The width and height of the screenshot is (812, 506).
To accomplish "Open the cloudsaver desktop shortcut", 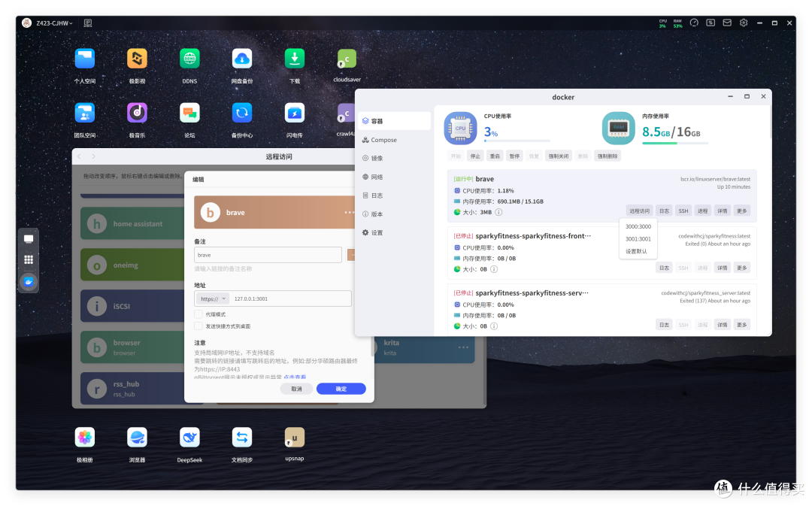I will pos(347,59).
